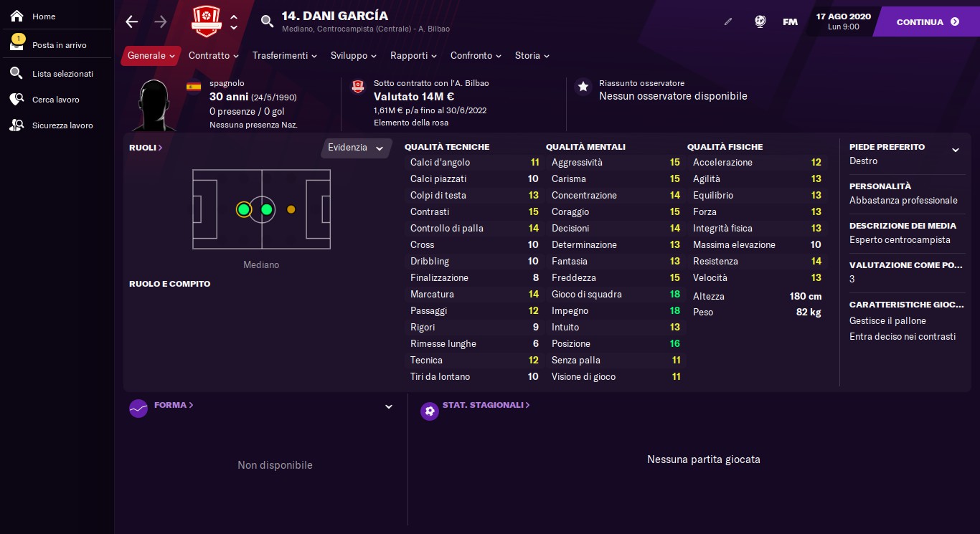Open Cerca lavoro in sidebar
Image resolution: width=980 pixels, height=534 pixels.
tap(55, 100)
